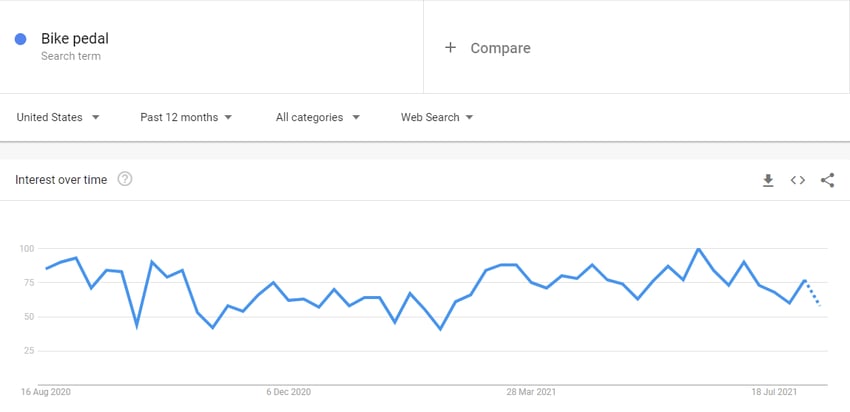Click the Search term subtitle text
The width and height of the screenshot is (850, 412).
click(71, 56)
